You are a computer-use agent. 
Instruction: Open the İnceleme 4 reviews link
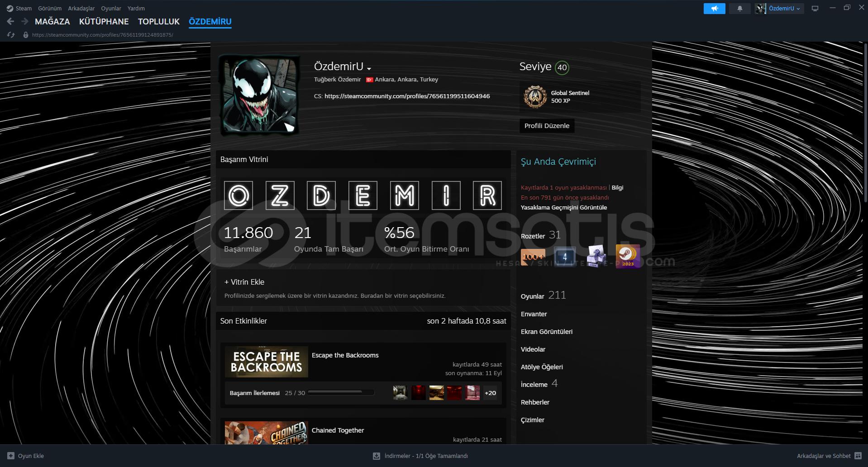[539, 384]
